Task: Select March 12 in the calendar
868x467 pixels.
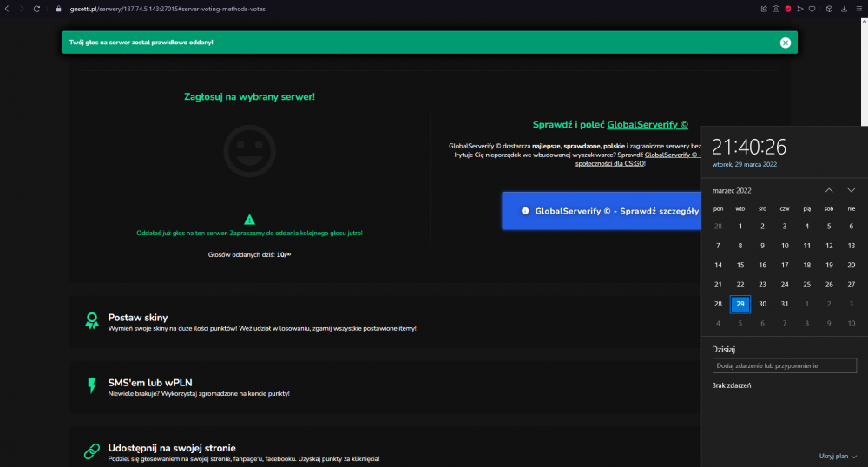Action: click(x=829, y=246)
